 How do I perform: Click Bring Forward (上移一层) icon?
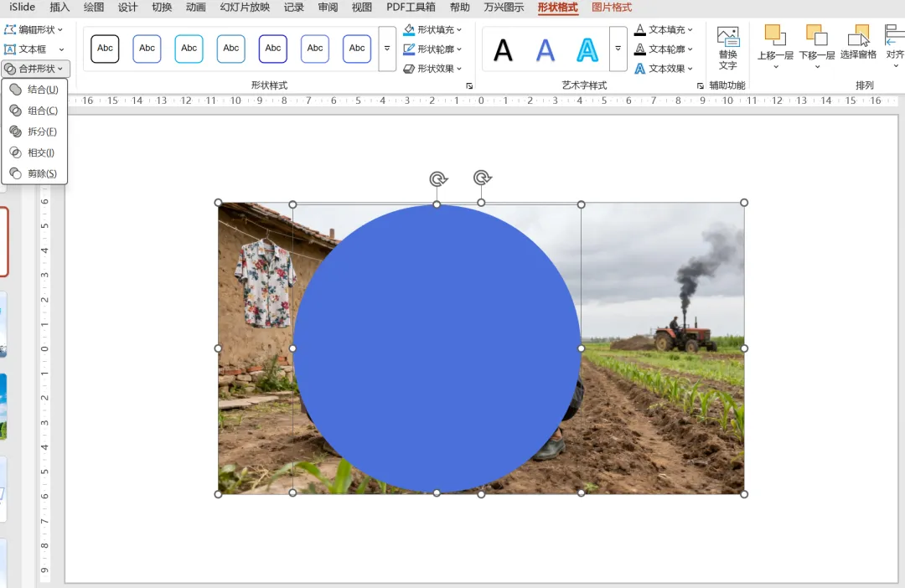pyautogui.click(x=775, y=36)
